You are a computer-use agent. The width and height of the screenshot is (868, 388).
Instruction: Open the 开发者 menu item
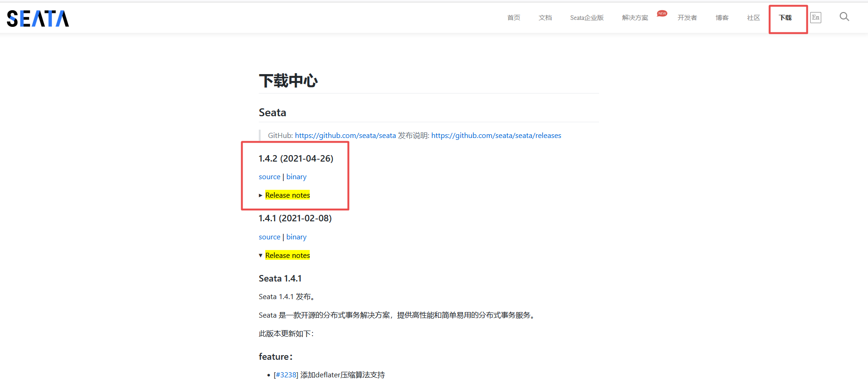point(687,18)
